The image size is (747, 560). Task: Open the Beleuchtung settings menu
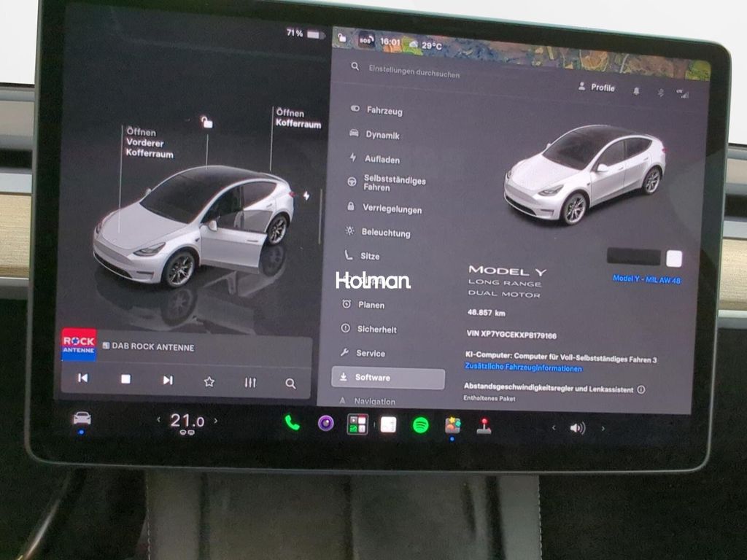tap(378, 233)
